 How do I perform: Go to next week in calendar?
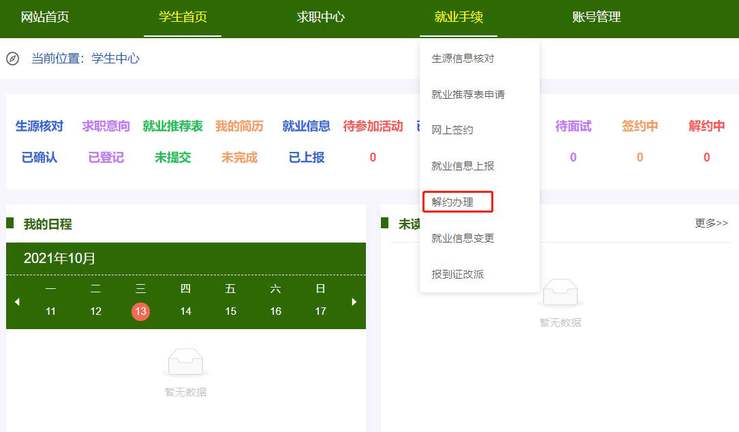coord(353,301)
